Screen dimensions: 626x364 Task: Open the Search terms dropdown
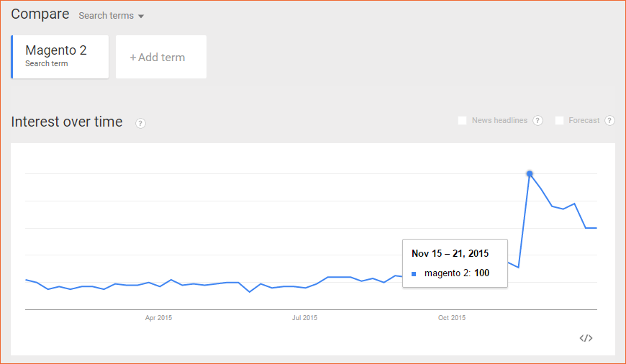(111, 16)
